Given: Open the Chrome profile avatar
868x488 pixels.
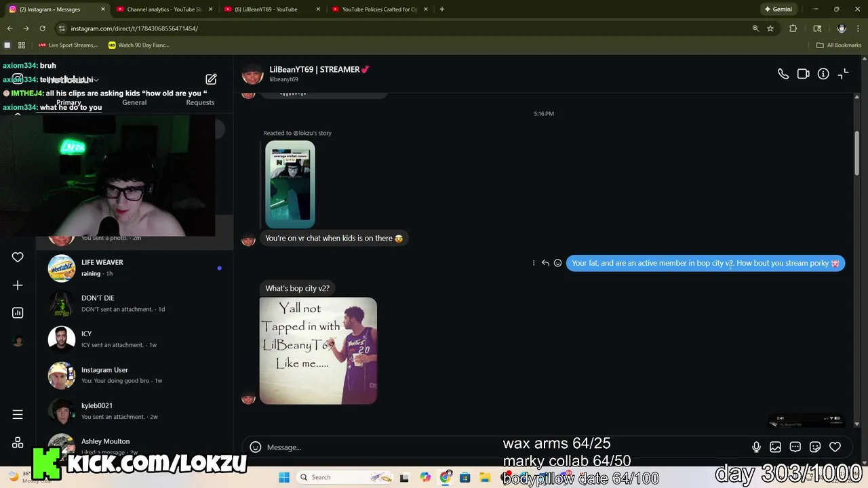Looking at the screenshot, I should coord(842,28).
